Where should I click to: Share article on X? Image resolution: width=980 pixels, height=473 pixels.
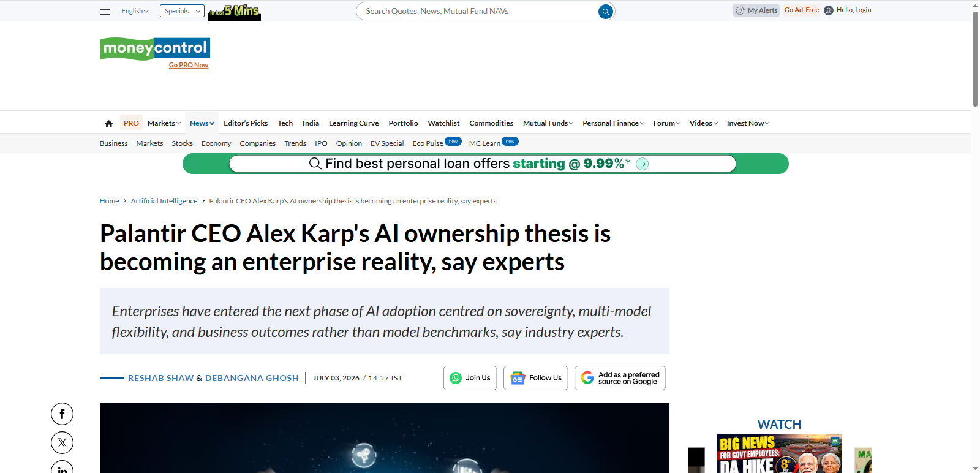(62, 442)
